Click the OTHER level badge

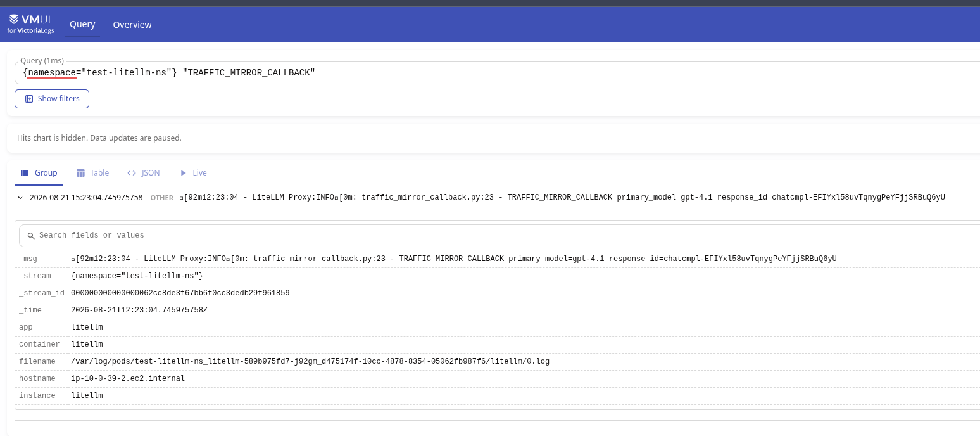pos(162,198)
